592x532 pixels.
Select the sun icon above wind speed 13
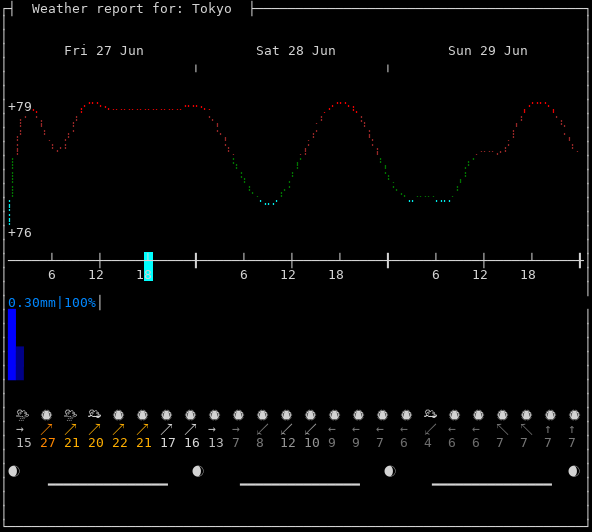point(214,415)
